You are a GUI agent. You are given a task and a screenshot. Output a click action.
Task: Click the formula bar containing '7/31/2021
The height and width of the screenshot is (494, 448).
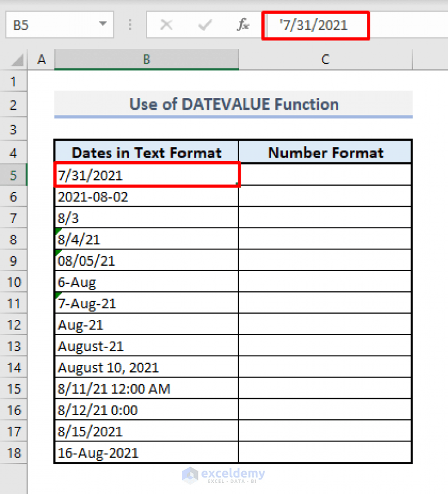[358, 25]
